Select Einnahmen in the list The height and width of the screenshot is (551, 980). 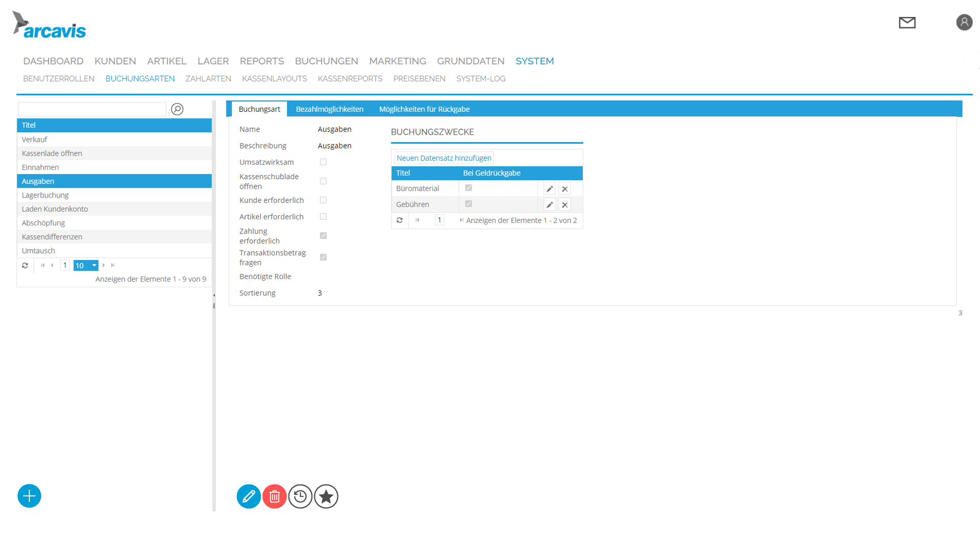114,167
